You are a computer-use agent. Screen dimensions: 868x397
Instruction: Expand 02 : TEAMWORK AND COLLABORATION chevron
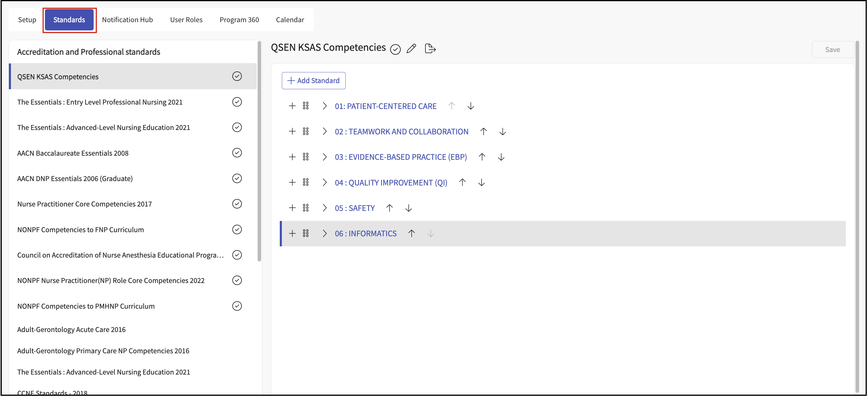tap(324, 131)
